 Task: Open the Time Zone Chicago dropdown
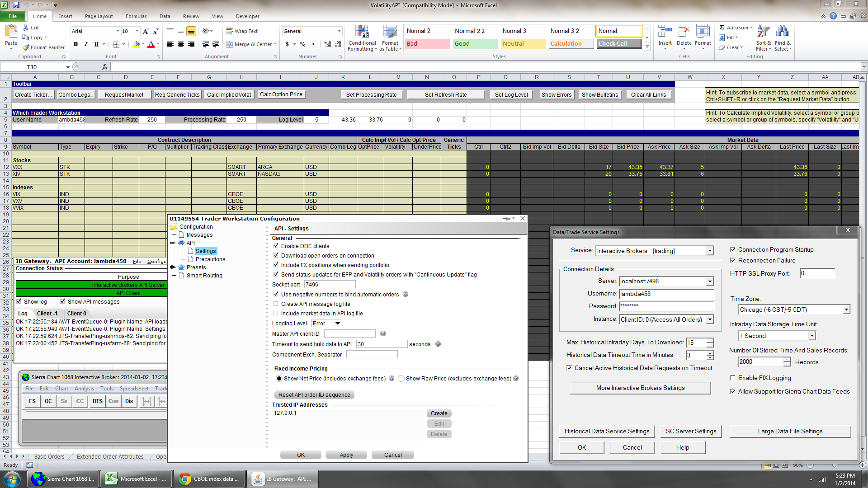coord(846,310)
